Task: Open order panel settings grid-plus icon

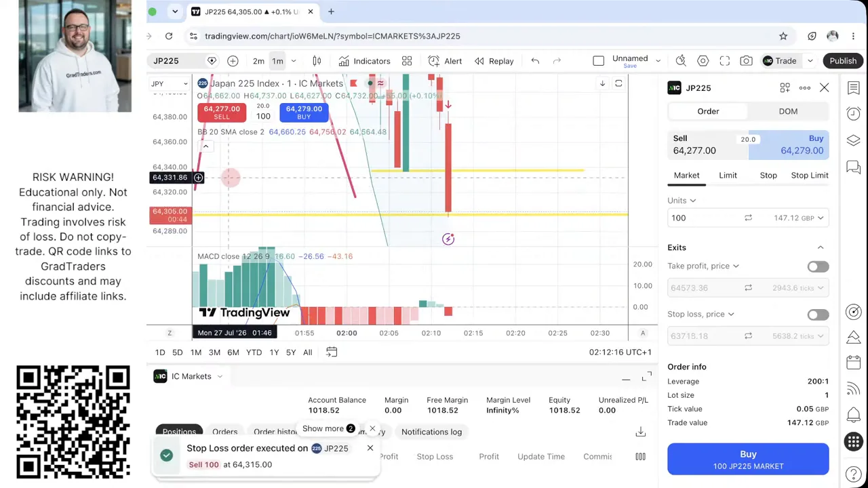Action: click(785, 88)
